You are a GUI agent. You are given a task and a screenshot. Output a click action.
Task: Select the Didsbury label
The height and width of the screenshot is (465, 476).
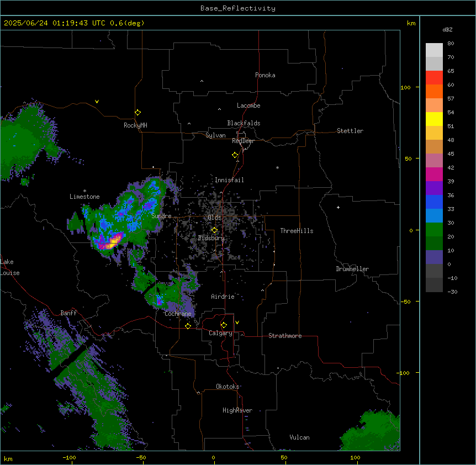(211, 238)
